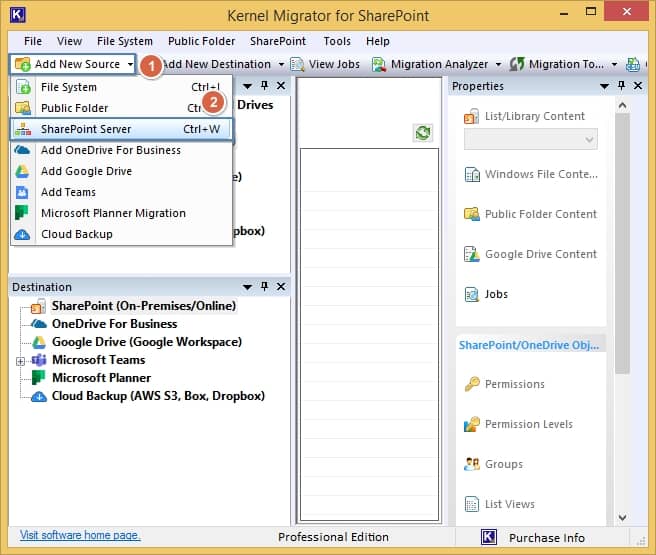This screenshot has width=656, height=555.
Task: Close the Destination panel
Action: coord(281,286)
